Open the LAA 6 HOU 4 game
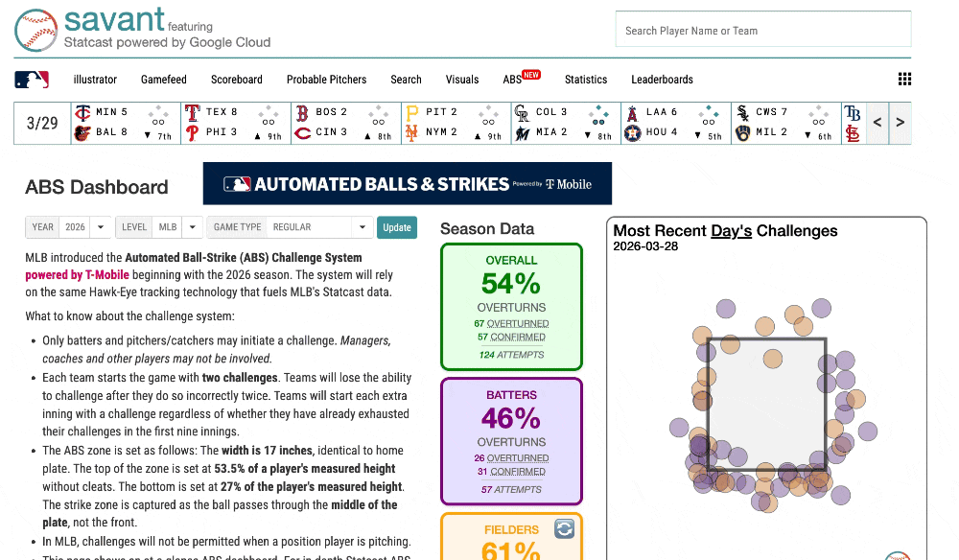 pyautogui.click(x=676, y=123)
